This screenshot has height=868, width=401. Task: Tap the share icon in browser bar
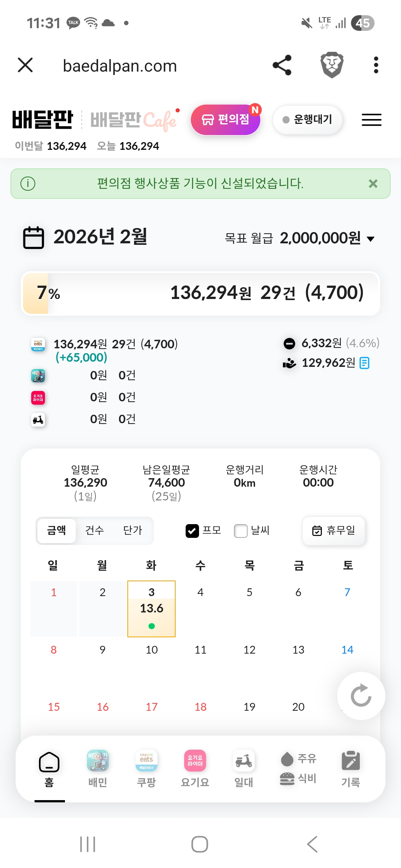click(x=282, y=65)
